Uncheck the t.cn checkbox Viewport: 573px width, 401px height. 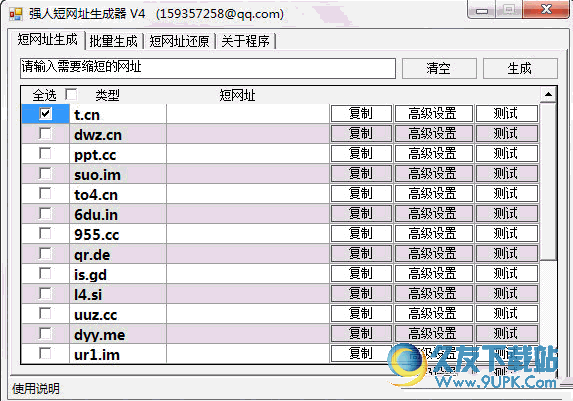[x=45, y=113]
